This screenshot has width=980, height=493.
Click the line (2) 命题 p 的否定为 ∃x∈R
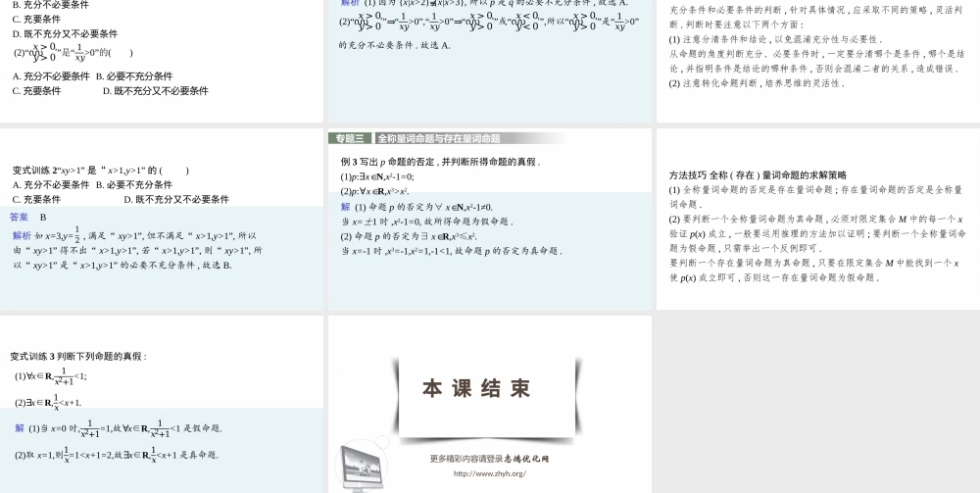pos(410,236)
